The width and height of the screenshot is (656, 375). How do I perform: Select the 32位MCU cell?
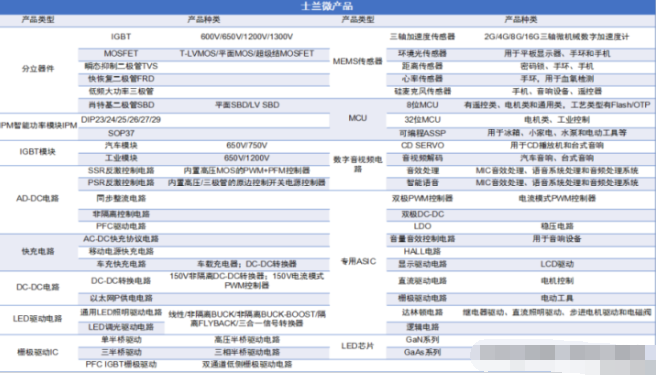pos(423,120)
